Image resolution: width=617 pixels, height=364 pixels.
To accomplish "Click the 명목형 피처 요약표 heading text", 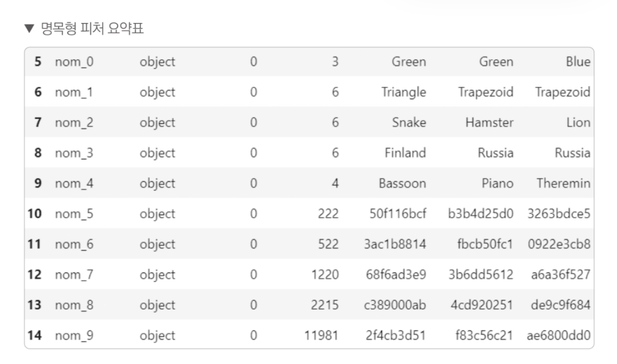I will tap(92, 29).
